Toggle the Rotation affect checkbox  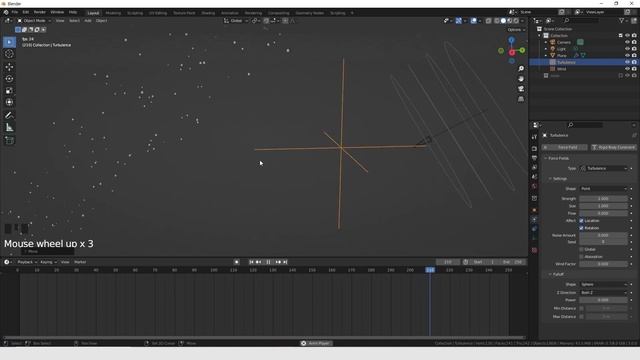pyautogui.click(x=582, y=228)
